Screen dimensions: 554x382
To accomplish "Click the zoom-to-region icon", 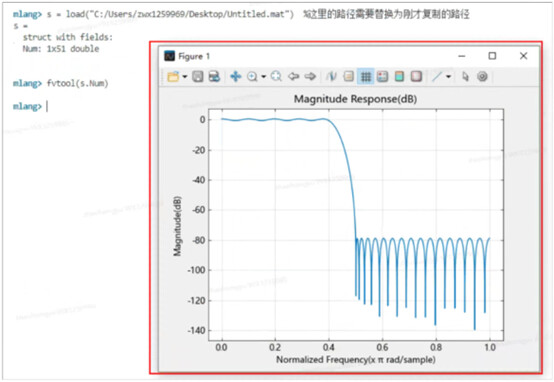I will 276,76.
